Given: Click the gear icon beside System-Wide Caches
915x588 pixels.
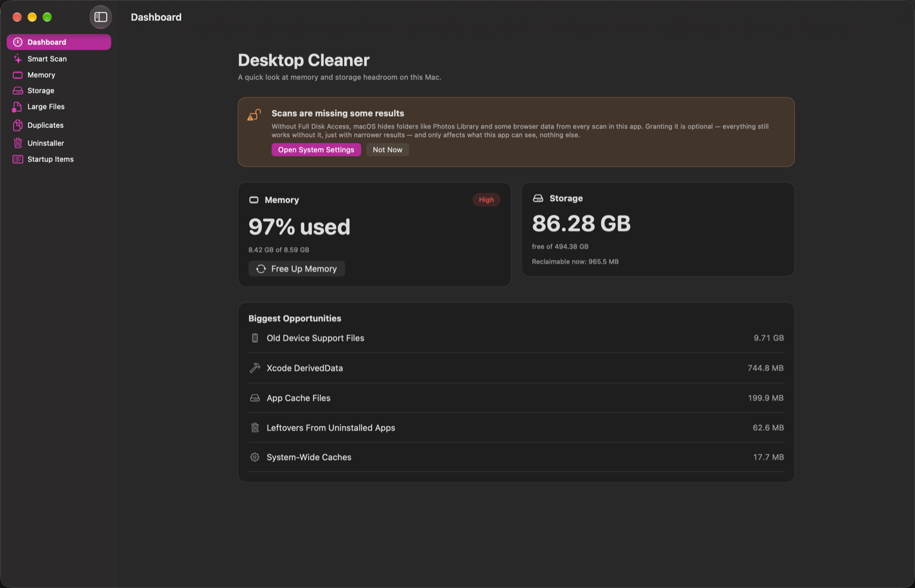Looking at the screenshot, I should pyautogui.click(x=255, y=457).
